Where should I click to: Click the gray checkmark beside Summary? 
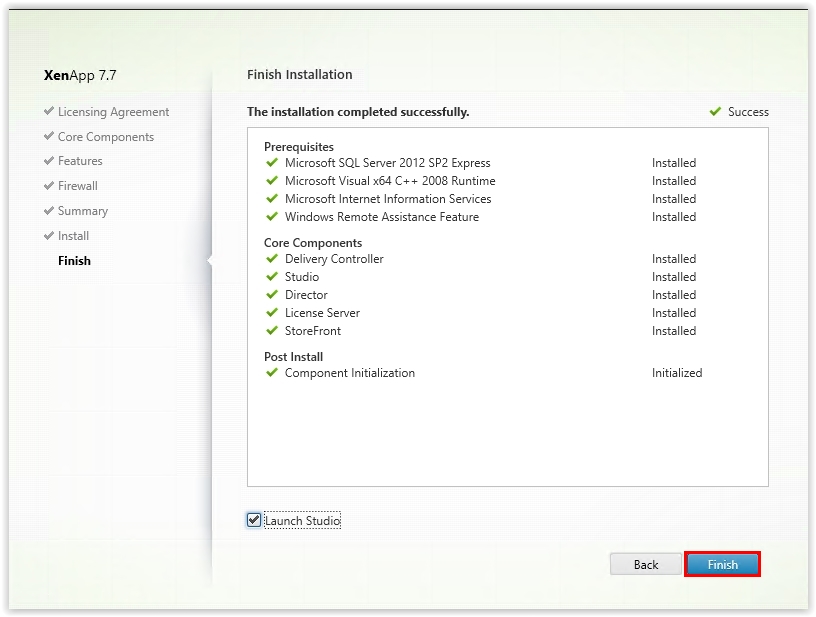coord(49,210)
